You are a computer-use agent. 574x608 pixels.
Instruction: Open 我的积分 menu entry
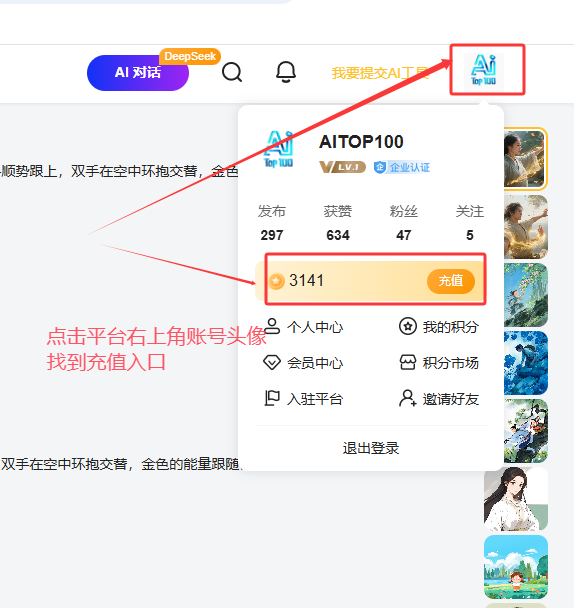point(439,327)
